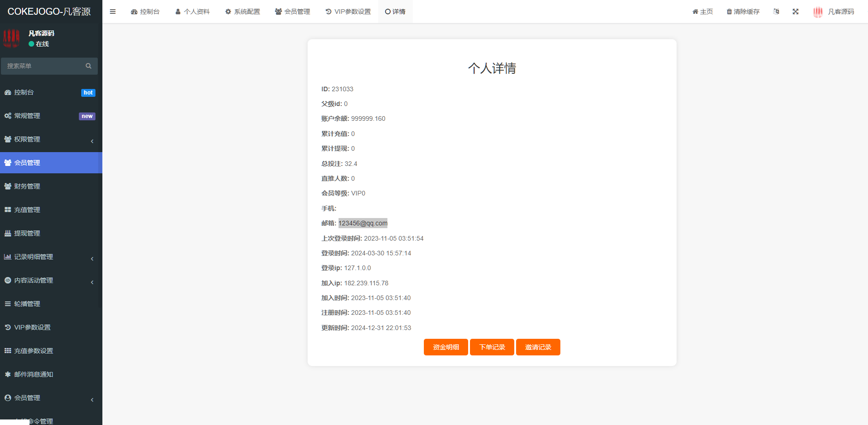Toggle the sidebar with the hamburger icon
This screenshot has height=425, width=868.
click(x=113, y=11)
